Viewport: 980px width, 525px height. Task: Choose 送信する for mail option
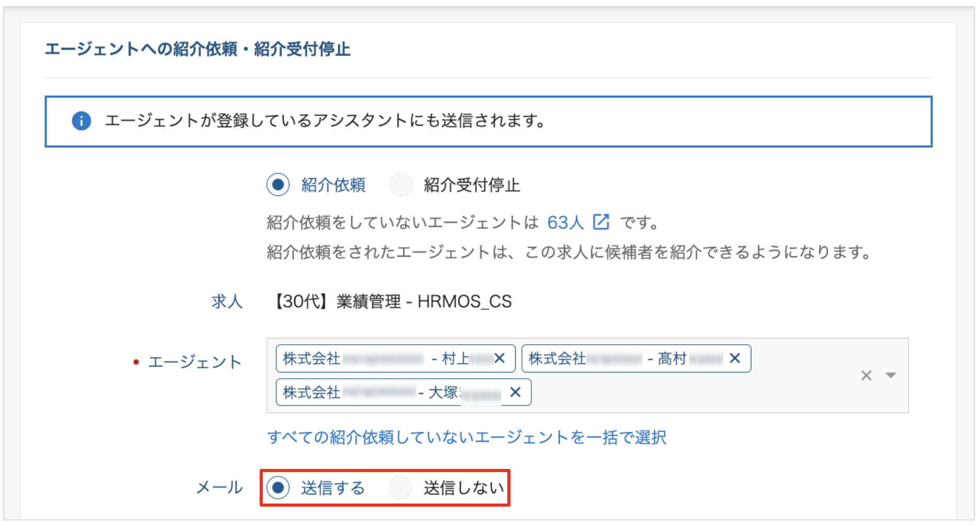point(278,488)
